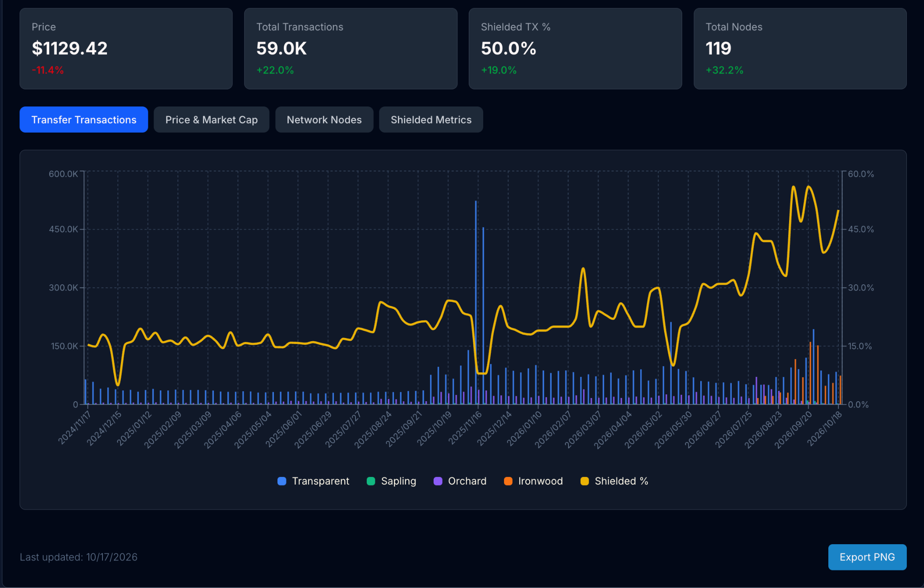Click the Shielded TX % card title
924x588 pixels.
pos(515,27)
